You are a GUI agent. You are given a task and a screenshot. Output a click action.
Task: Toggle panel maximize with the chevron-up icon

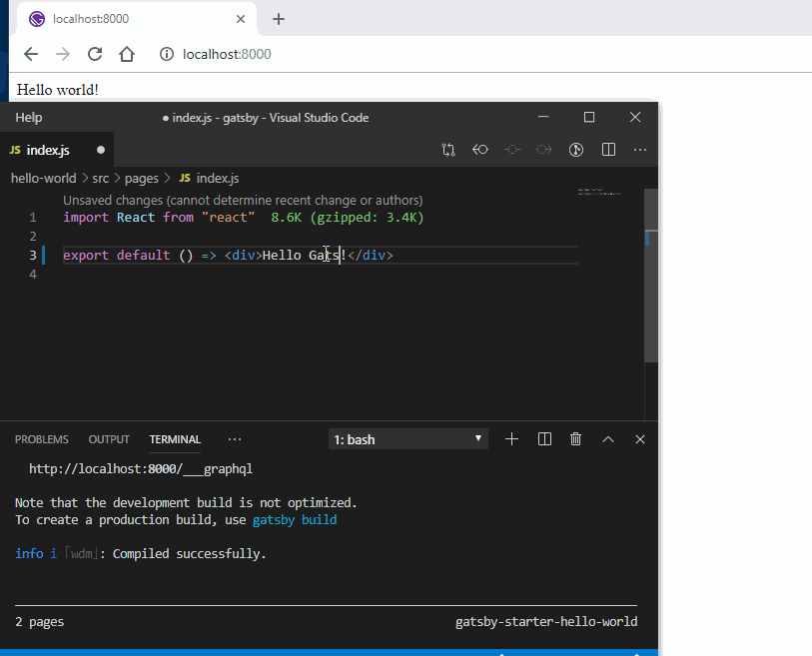pyautogui.click(x=608, y=438)
